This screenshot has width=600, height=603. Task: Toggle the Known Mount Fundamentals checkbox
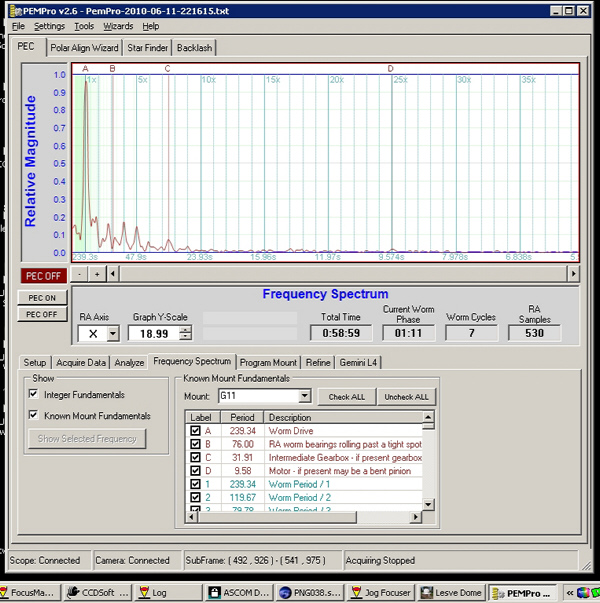(33, 415)
